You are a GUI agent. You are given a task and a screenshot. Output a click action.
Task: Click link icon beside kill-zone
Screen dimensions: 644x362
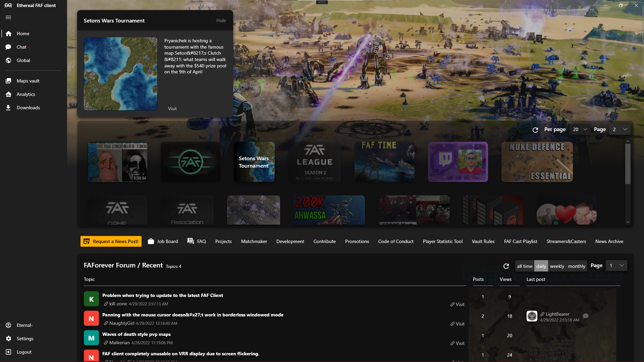tap(106, 304)
